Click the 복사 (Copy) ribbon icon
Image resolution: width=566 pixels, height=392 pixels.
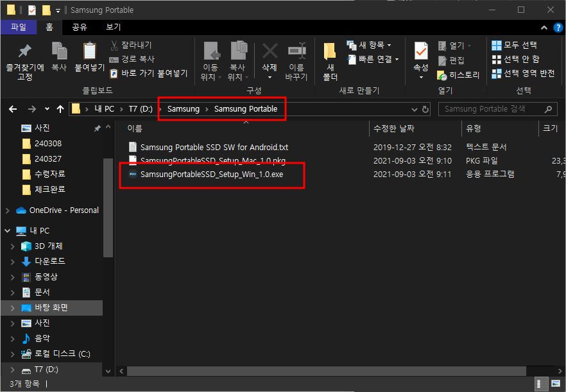click(59, 56)
